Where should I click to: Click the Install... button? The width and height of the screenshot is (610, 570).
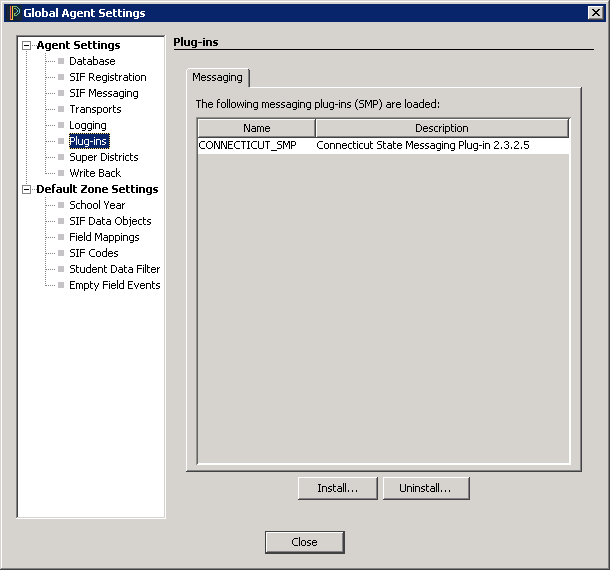(x=337, y=488)
